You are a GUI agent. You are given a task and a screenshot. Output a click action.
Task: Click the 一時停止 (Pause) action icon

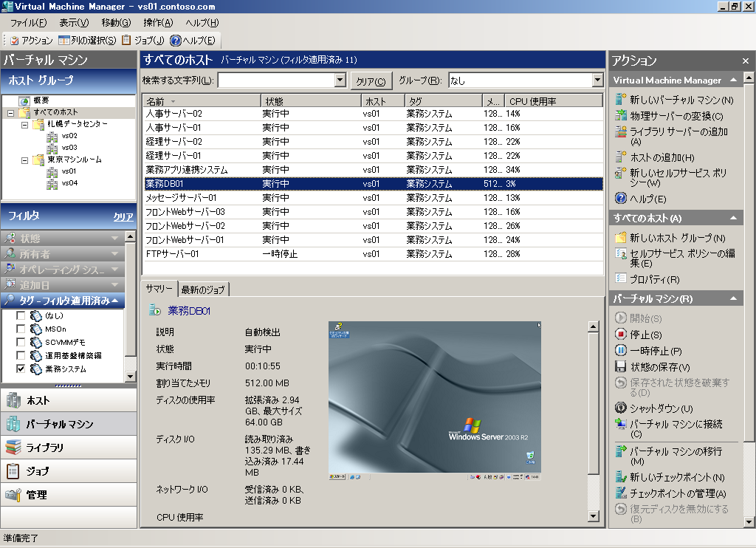pyautogui.click(x=621, y=351)
